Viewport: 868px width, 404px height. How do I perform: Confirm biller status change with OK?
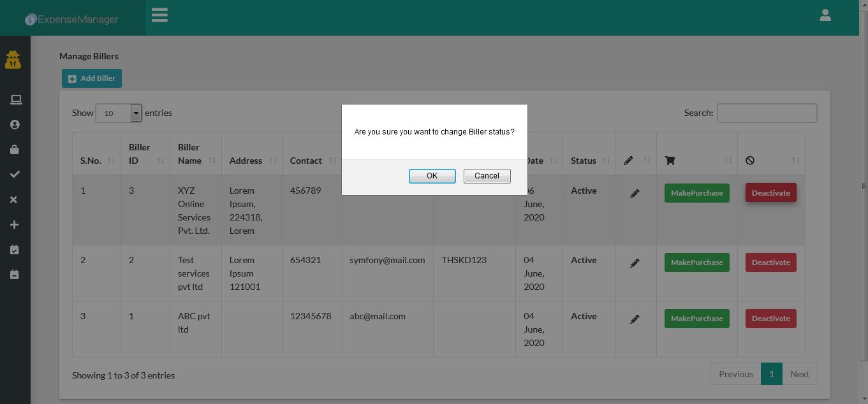(x=432, y=176)
